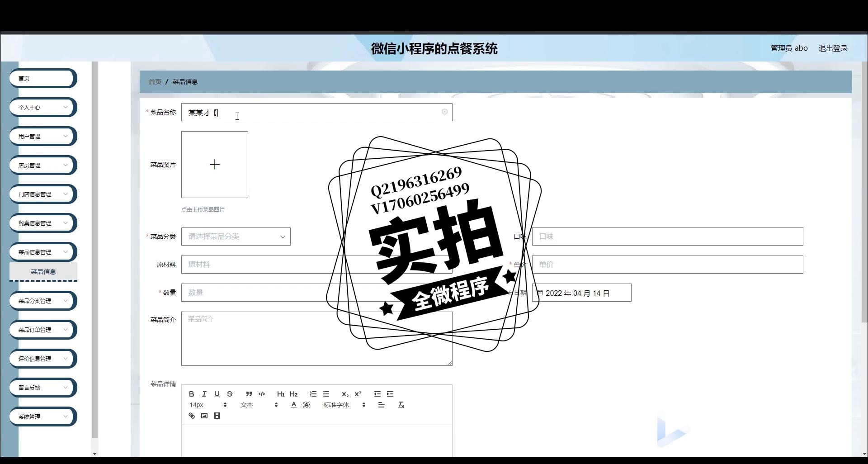Insert a bulleted list
This screenshot has width=868, height=464.
point(326,394)
